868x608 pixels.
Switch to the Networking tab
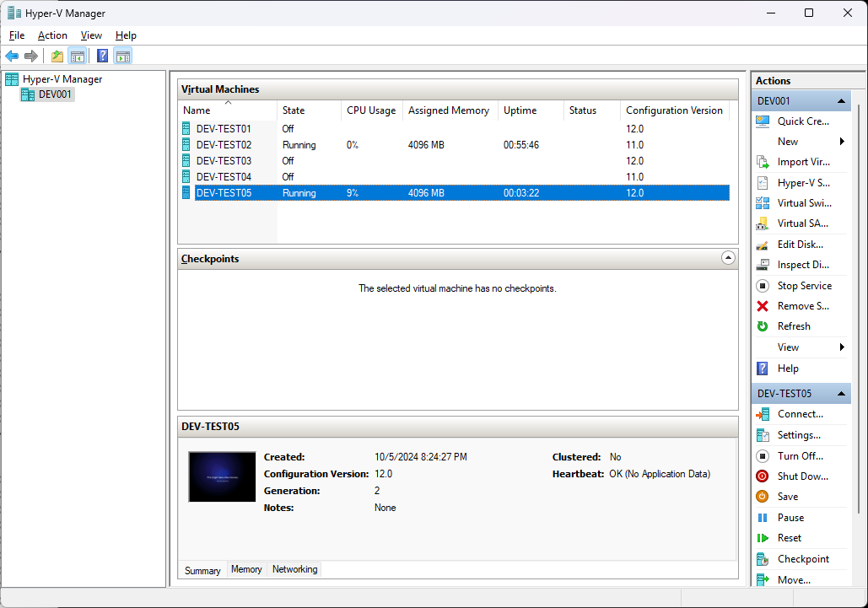295,569
